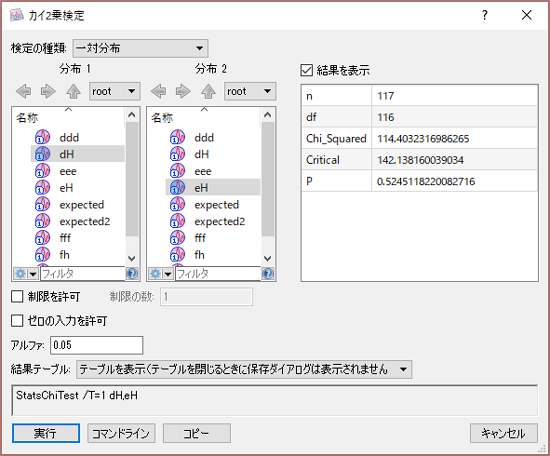Open 検定の種類 dropdown showing 一対分布
The width and height of the screenshot is (550, 456).
140,48
